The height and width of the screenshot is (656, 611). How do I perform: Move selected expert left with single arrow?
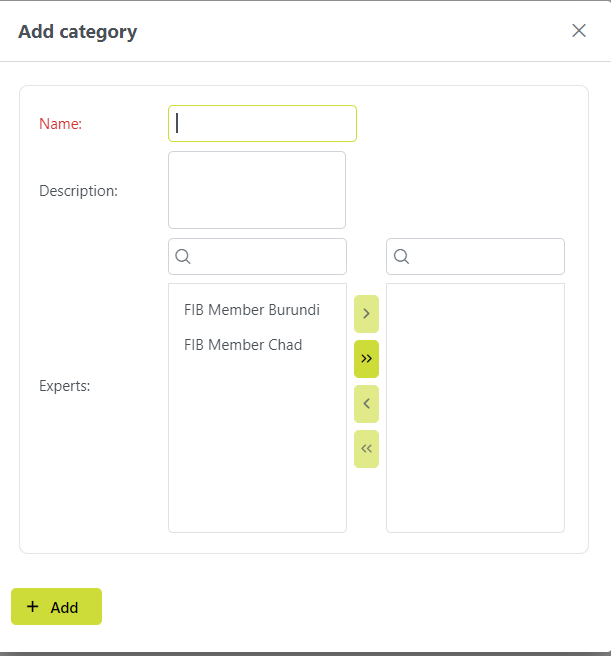click(366, 404)
